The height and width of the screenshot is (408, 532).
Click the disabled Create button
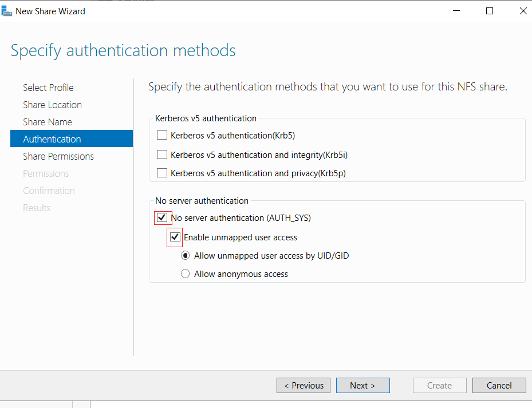(439, 386)
